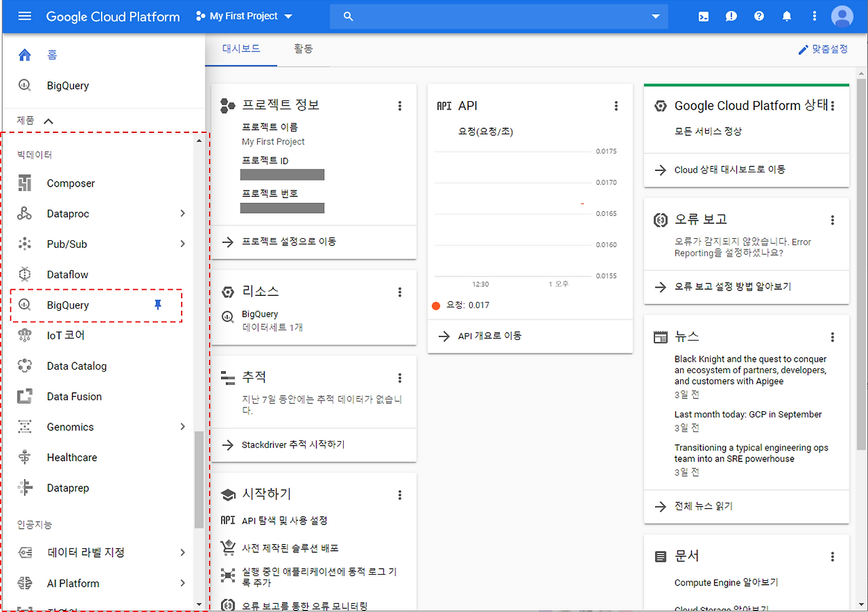The image size is (868, 612).
Task: Click the 데이터 라벨 지정 icon
Action: point(25,552)
